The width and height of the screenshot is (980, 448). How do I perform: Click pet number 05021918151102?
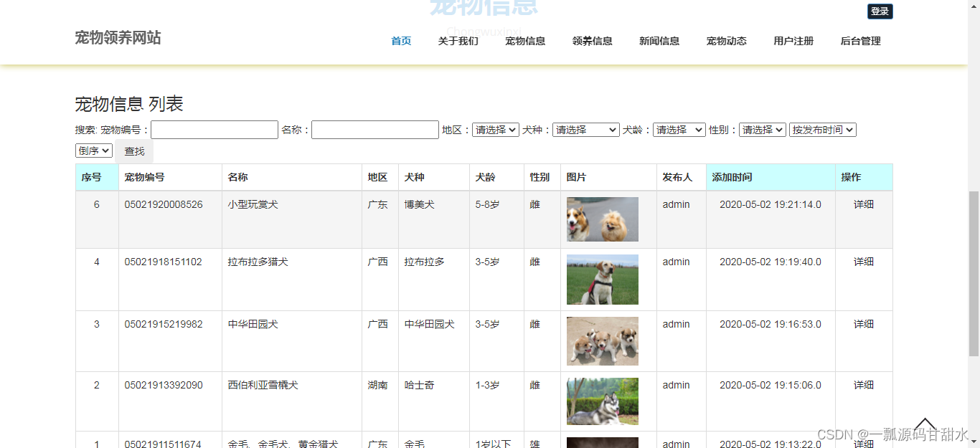[164, 262]
